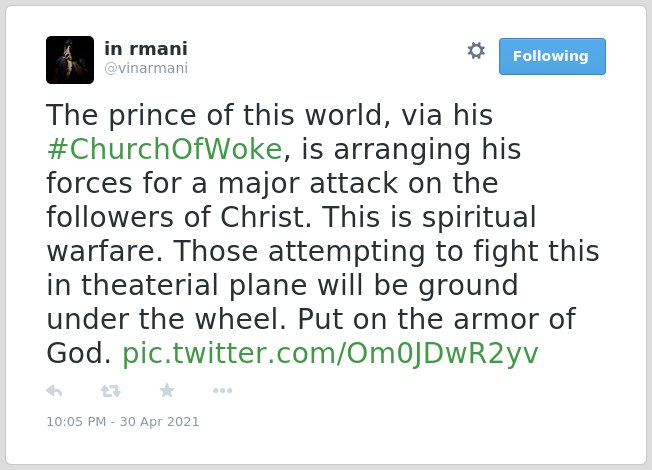Expand user actions dropdown from the gear
This screenshot has width=652, height=470.
[x=476, y=51]
